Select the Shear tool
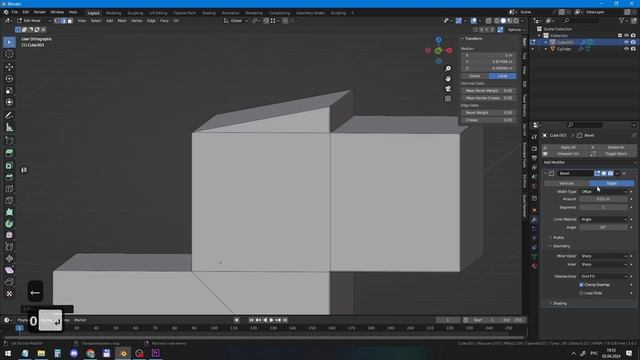The height and width of the screenshot is (360, 640). click(9, 270)
